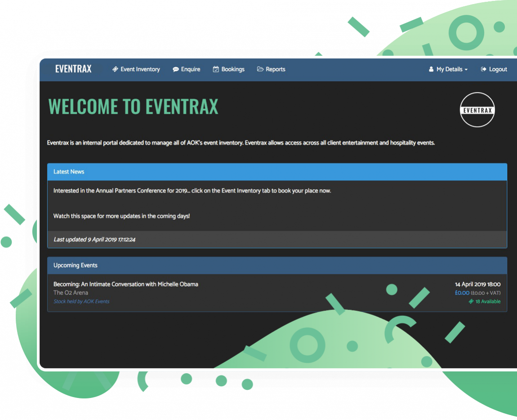The width and height of the screenshot is (517, 420).
Task: Select the Enquire navigation label
Action: coord(191,69)
